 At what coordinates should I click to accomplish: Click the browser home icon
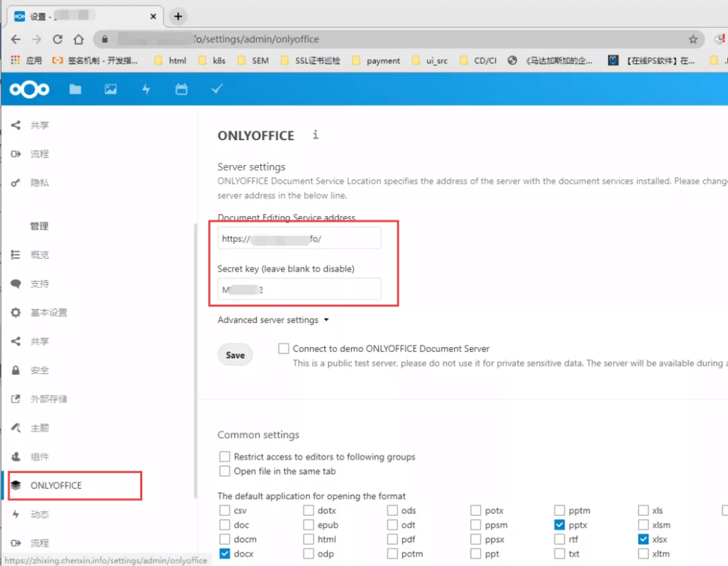tap(78, 40)
